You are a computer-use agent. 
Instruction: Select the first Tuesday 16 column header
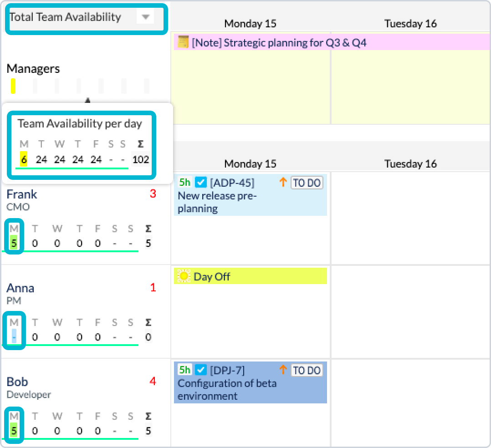click(x=410, y=24)
